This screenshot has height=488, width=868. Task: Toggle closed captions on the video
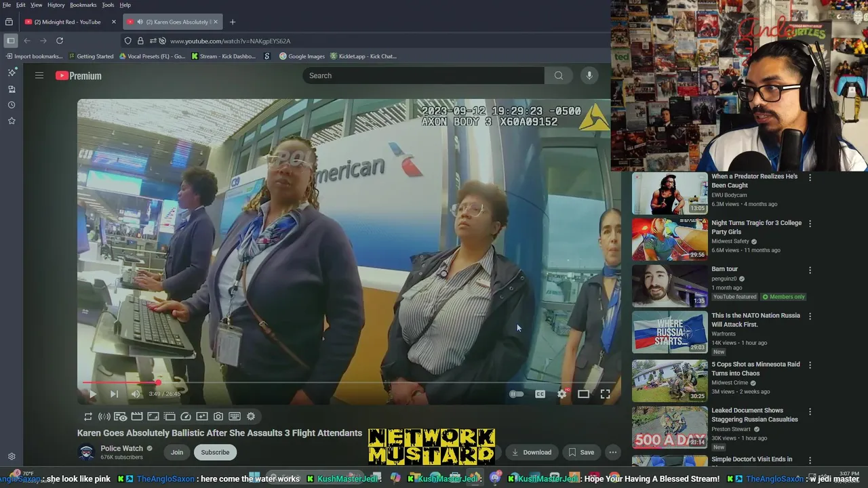pos(540,394)
